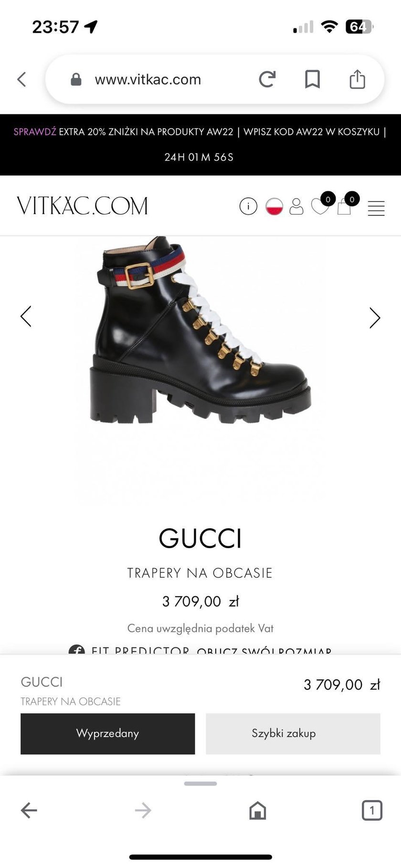Screen dimensions: 401x868
Task: Open the Polish flag language selector
Action: point(274,206)
